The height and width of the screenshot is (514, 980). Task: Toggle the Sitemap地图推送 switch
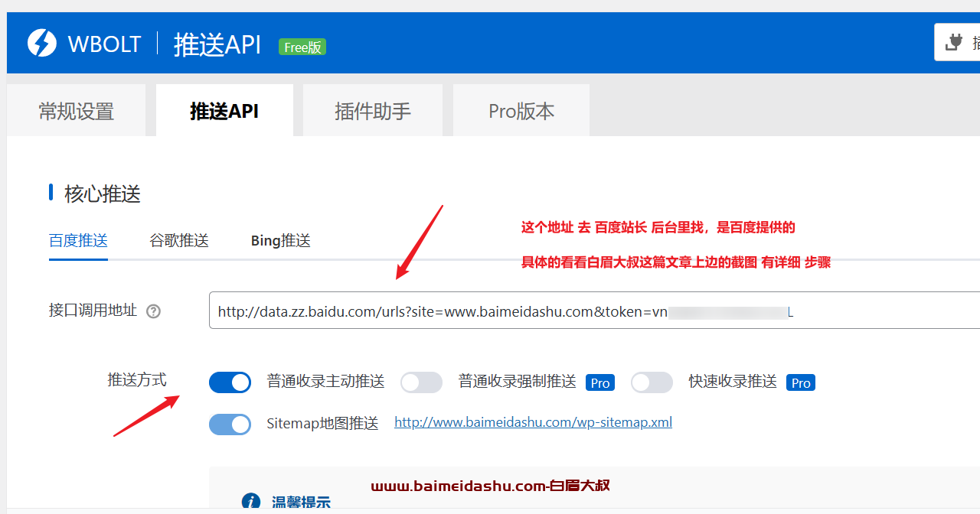click(230, 425)
